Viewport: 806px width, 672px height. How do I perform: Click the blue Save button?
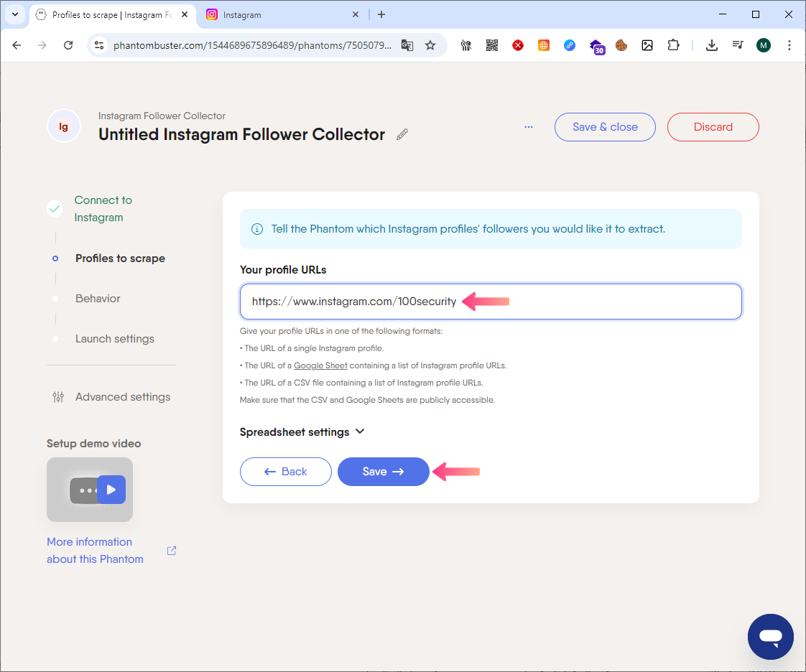coord(384,472)
